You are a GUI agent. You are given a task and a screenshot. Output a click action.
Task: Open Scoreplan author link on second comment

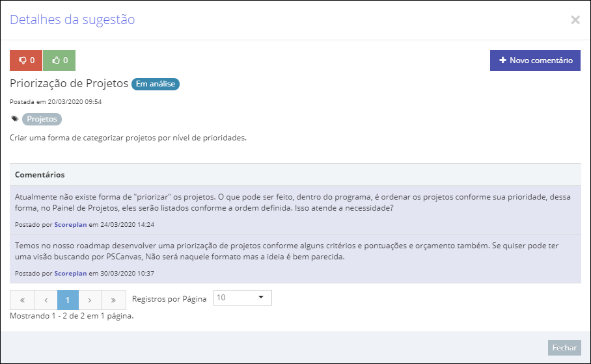point(70,274)
